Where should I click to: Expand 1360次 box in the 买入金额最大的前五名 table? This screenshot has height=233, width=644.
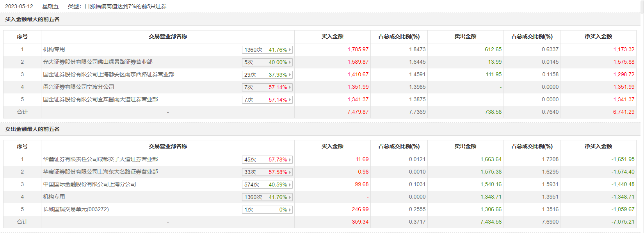(267, 50)
